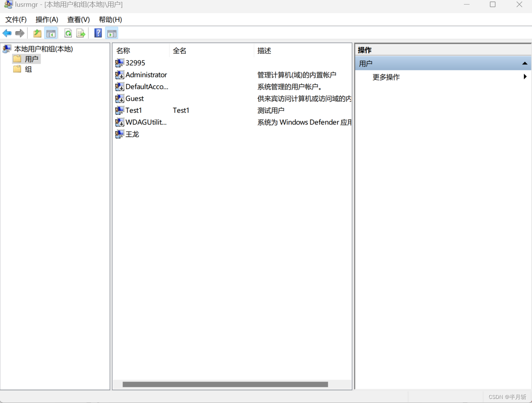
Task: Click the 管理计算机(域)的内置帐户 description
Action: (297, 75)
